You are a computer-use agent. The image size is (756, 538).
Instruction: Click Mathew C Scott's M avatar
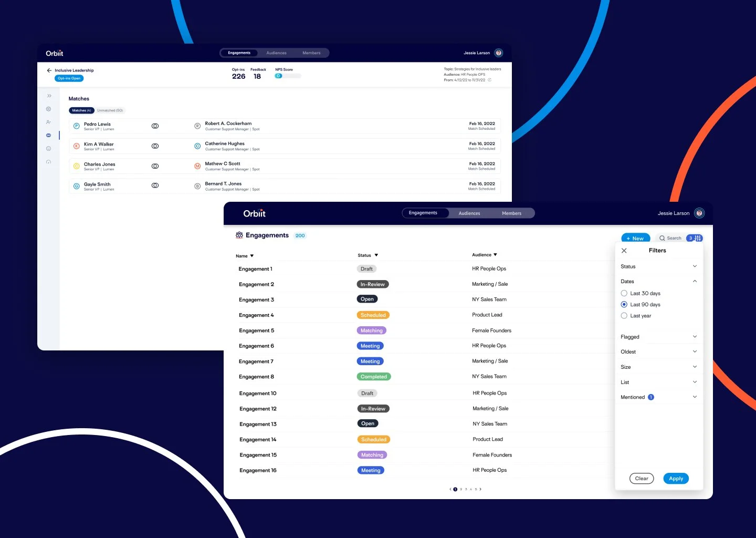coord(197,166)
